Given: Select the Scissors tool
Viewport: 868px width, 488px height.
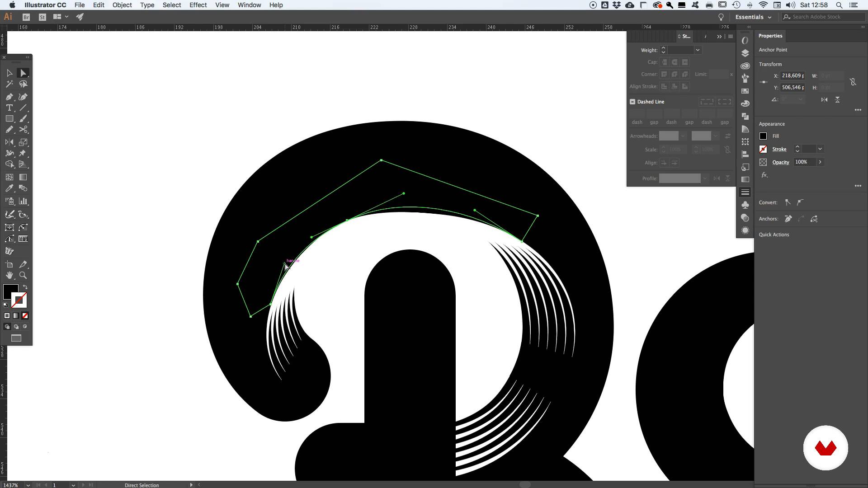Looking at the screenshot, I should [x=23, y=130].
